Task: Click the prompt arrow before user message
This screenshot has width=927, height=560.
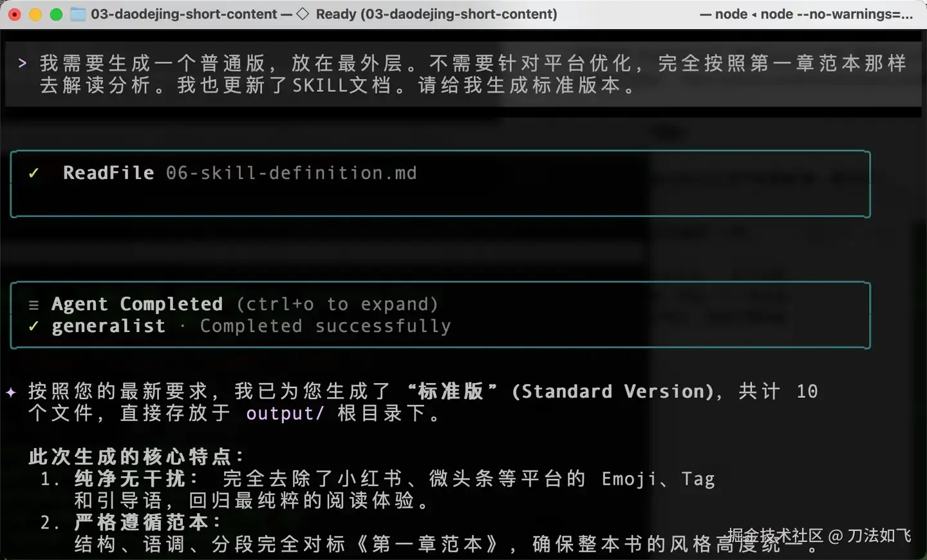Action: point(23,63)
